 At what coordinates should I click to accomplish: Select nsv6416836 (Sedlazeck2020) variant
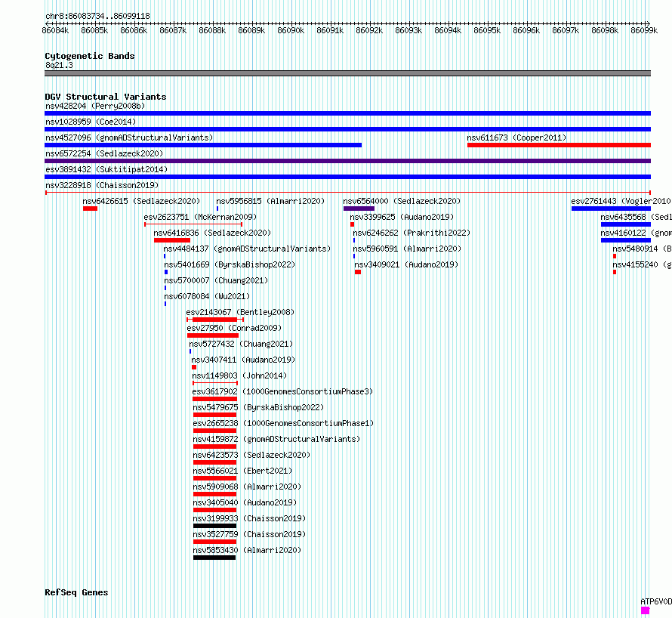[x=212, y=233]
